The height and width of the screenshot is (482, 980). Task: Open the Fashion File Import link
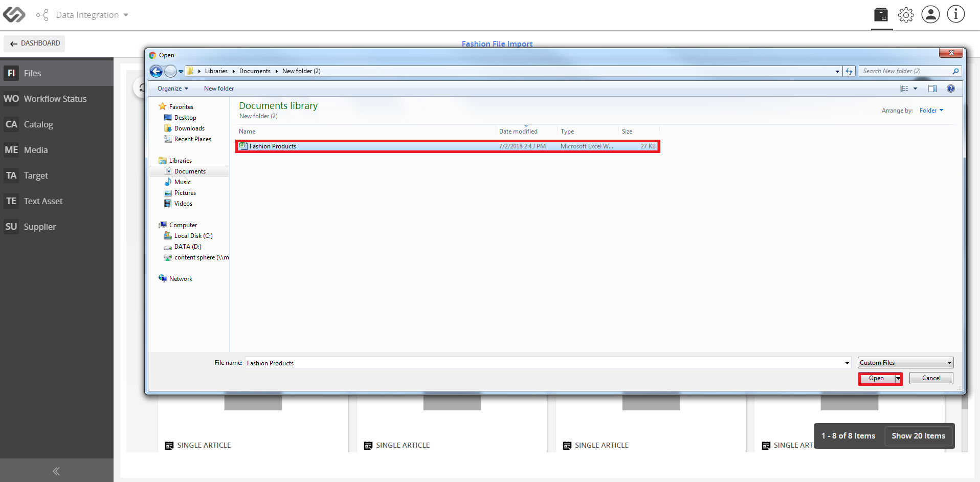(497, 44)
